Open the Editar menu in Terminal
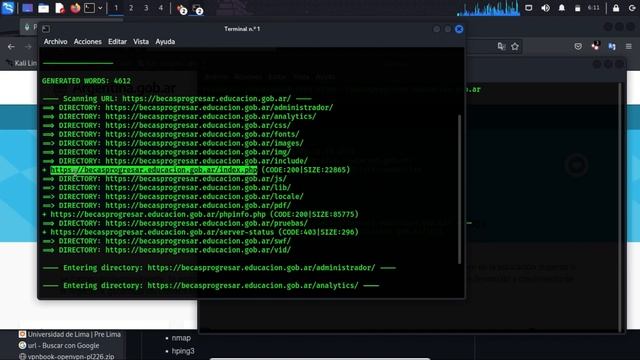Image resolution: width=640 pixels, height=360 pixels. pyautogui.click(x=117, y=42)
